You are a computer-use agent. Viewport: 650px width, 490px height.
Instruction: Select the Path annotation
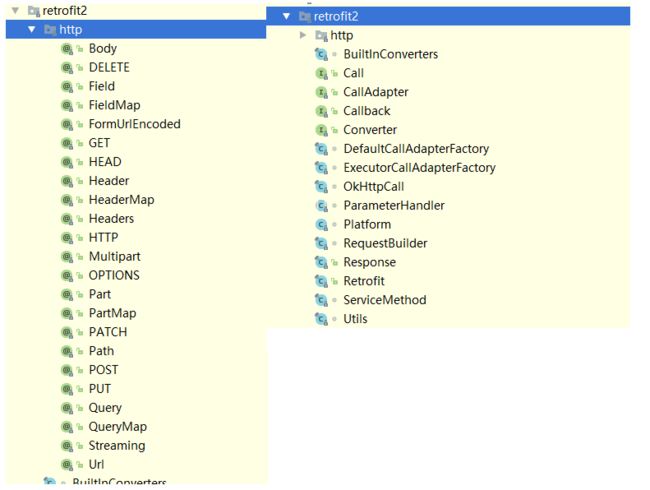[x=101, y=351]
